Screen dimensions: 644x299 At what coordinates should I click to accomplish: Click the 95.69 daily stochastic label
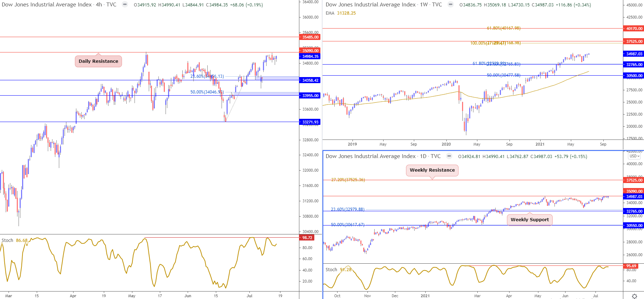631,266
